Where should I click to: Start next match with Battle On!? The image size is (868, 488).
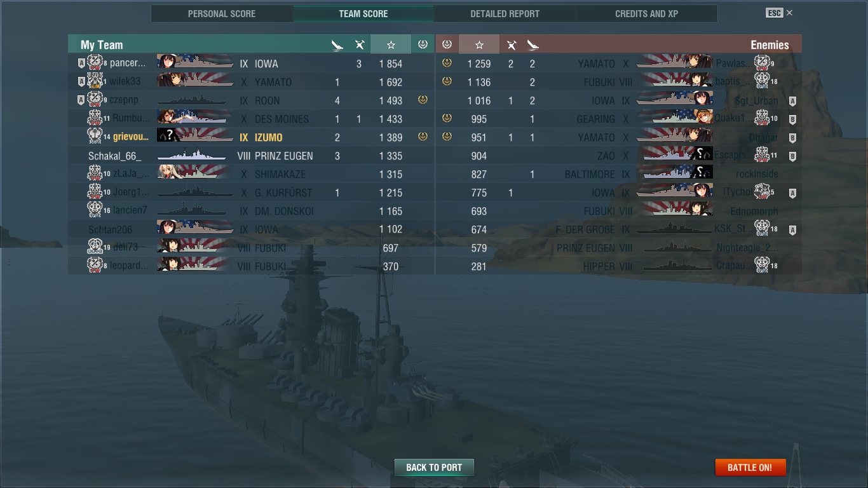click(x=750, y=467)
